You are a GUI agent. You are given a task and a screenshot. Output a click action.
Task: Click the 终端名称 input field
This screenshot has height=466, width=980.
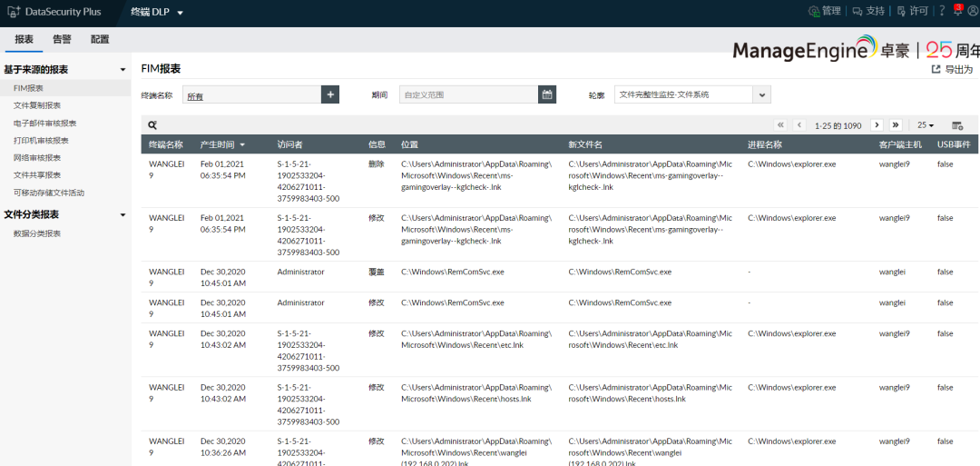[252, 94]
